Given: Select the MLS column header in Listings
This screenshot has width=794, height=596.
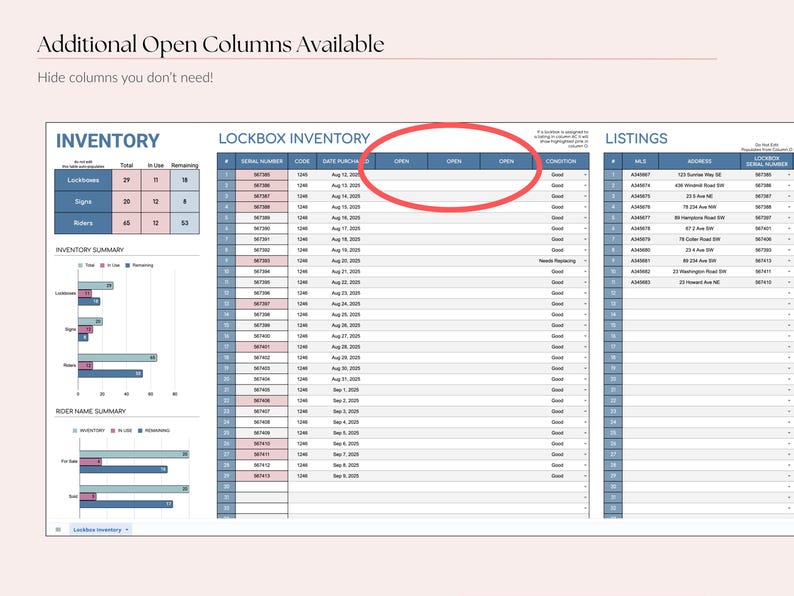Looking at the screenshot, I should point(641,161).
